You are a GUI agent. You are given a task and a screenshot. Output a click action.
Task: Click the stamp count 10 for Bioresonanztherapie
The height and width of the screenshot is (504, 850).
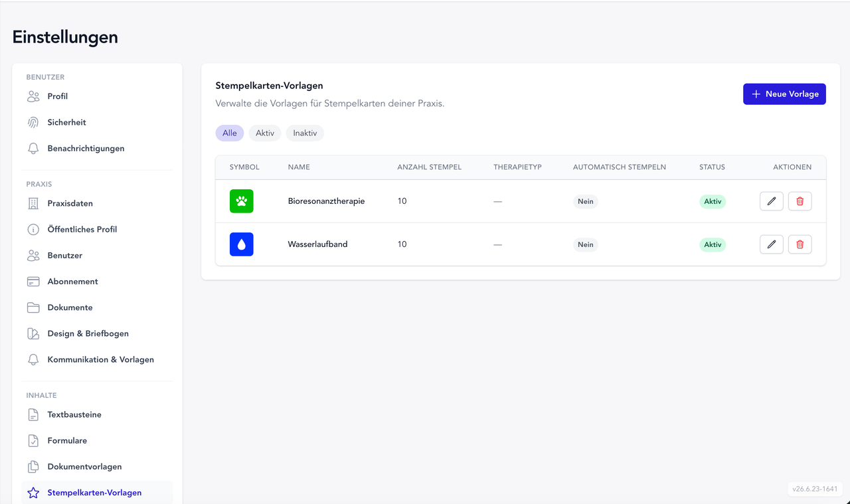[x=402, y=201]
